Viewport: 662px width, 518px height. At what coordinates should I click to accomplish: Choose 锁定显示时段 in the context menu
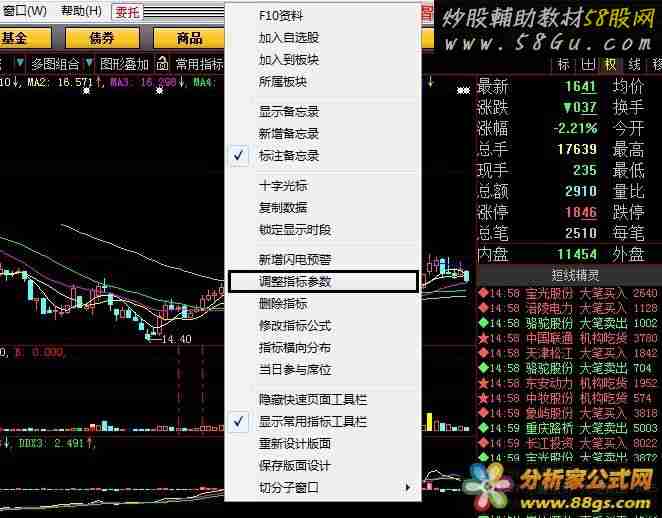[323, 230]
